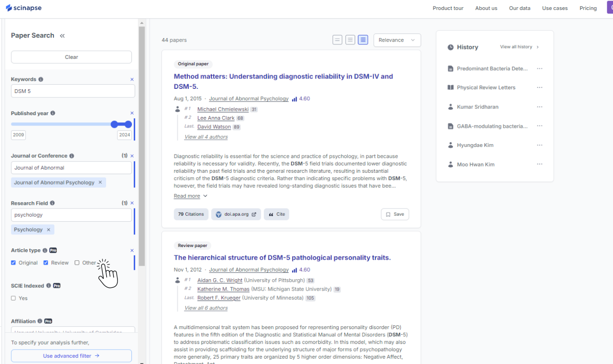Open options for Physical Review Letters history item

click(x=540, y=87)
